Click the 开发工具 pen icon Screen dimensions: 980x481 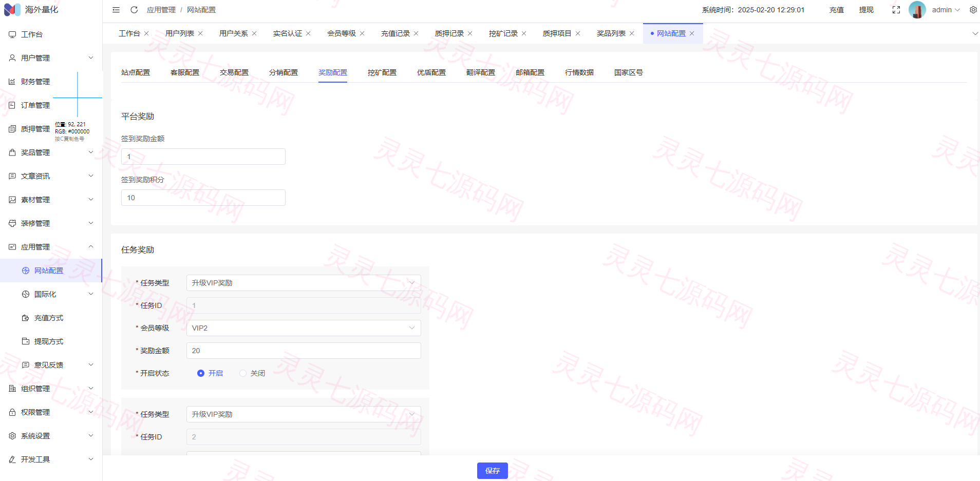[12, 459]
